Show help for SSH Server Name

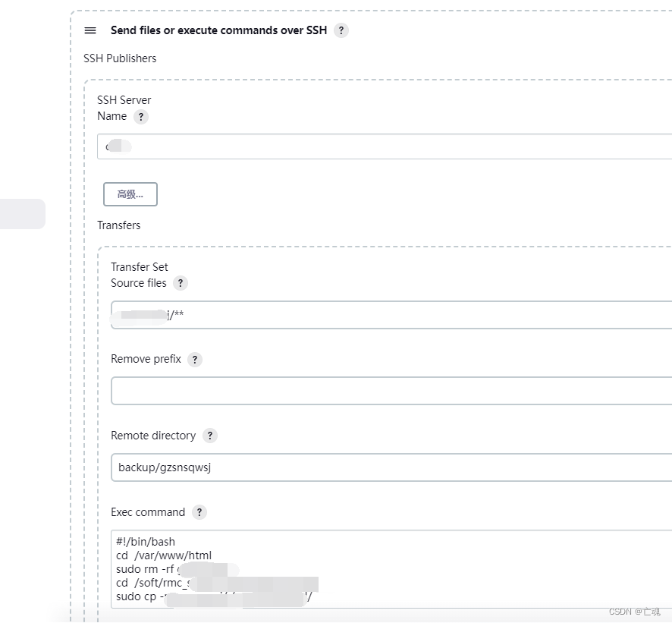[x=140, y=117]
